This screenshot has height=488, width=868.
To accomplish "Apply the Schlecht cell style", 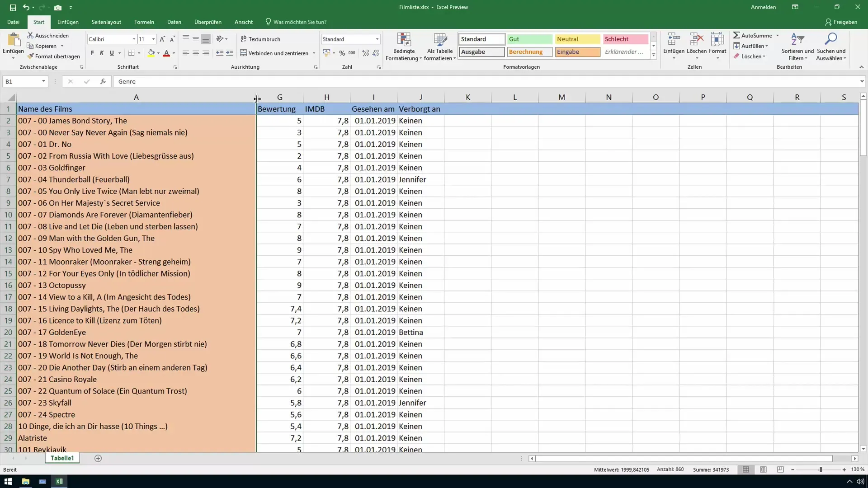I will click(625, 39).
